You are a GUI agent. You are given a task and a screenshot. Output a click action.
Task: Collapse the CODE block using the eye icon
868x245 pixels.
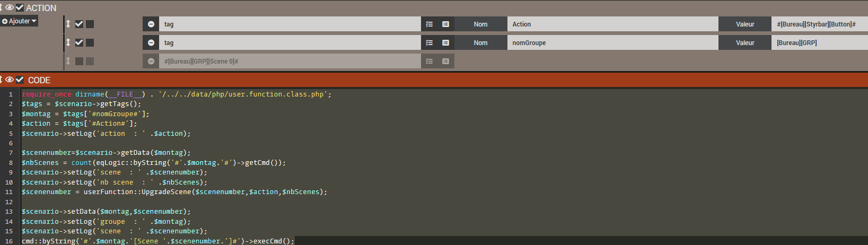10,80
